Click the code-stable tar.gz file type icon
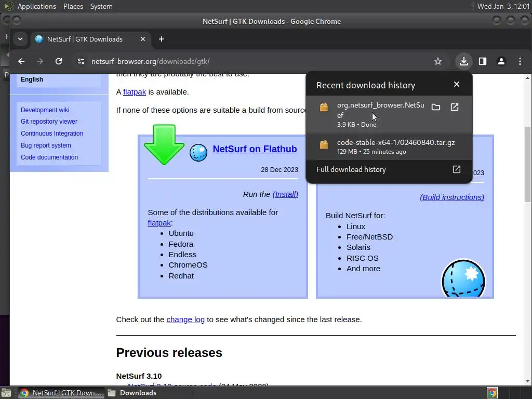Image resolution: width=532 pixels, height=399 pixels. (x=324, y=144)
